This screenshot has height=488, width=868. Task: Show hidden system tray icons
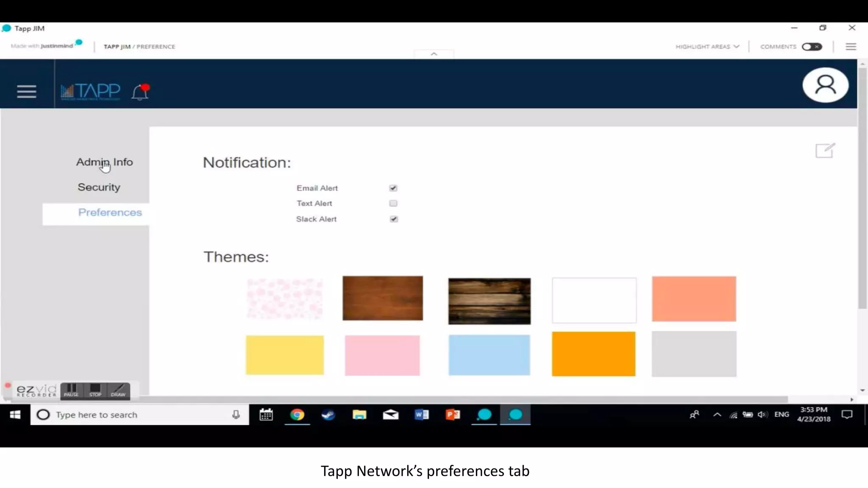coord(717,415)
